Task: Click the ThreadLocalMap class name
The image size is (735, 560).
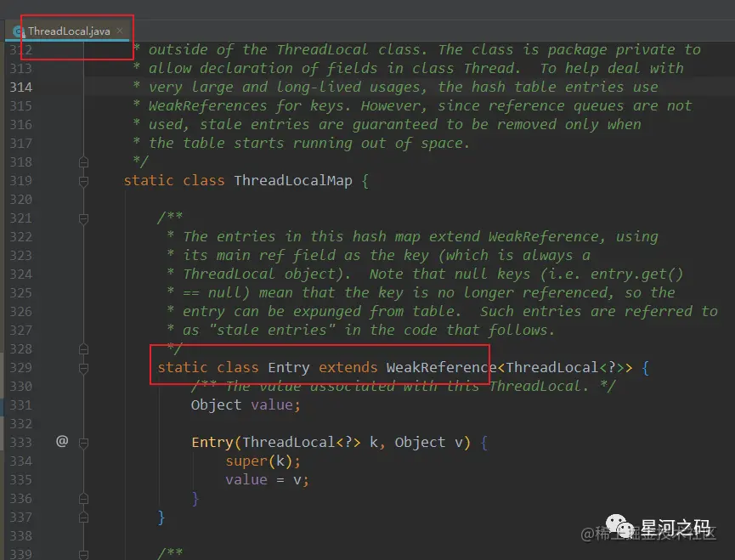Action: [x=293, y=180]
